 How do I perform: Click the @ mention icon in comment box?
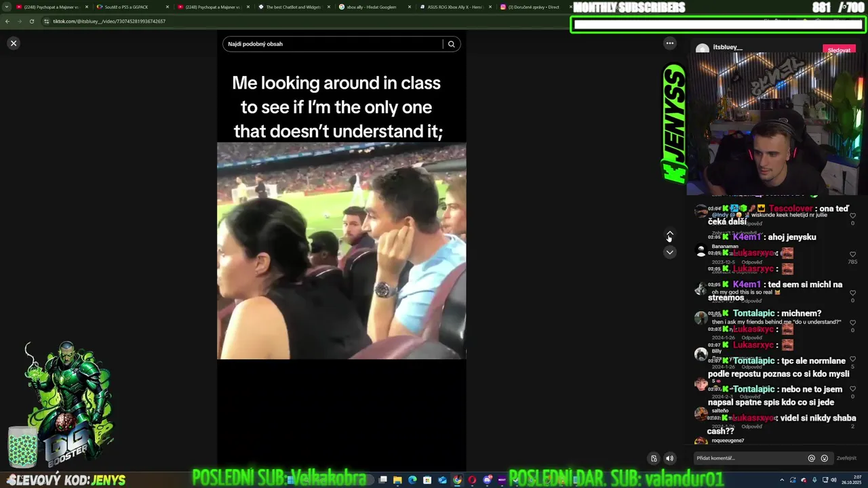811,458
